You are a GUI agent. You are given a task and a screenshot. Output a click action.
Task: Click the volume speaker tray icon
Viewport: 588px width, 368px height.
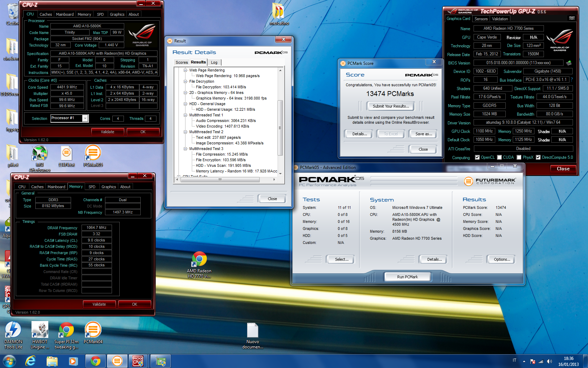click(x=549, y=361)
